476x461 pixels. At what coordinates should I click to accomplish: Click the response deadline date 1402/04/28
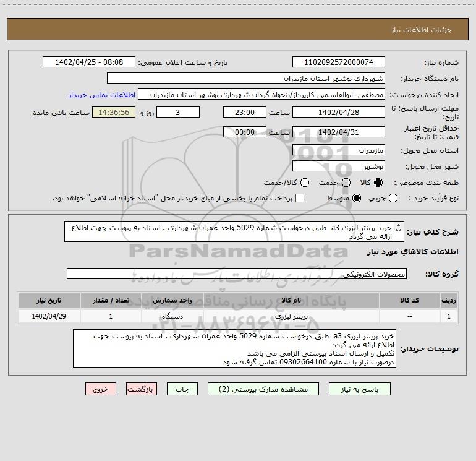pos(339,112)
